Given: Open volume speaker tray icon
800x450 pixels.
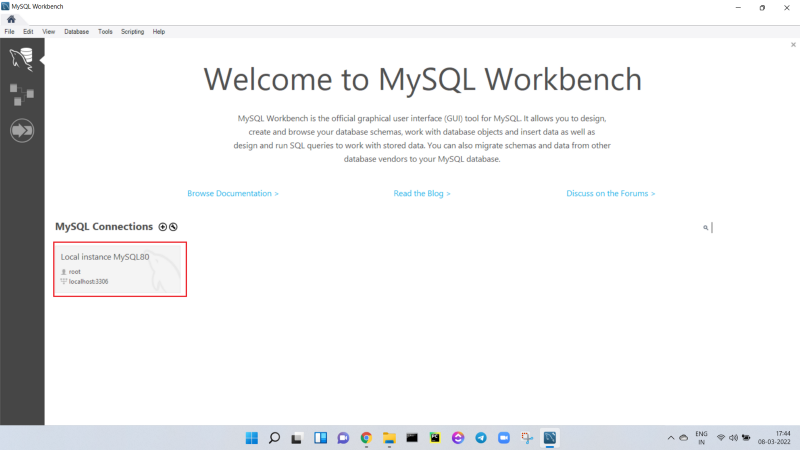Looking at the screenshot, I should tap(733, 438).
